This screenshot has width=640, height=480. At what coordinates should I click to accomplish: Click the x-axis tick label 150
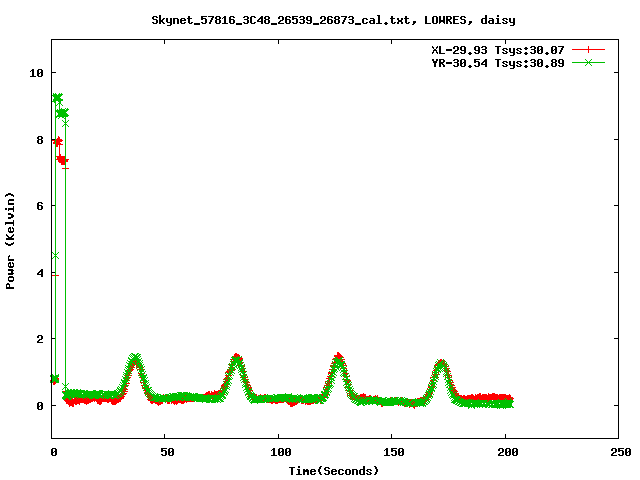click(394, 452)
